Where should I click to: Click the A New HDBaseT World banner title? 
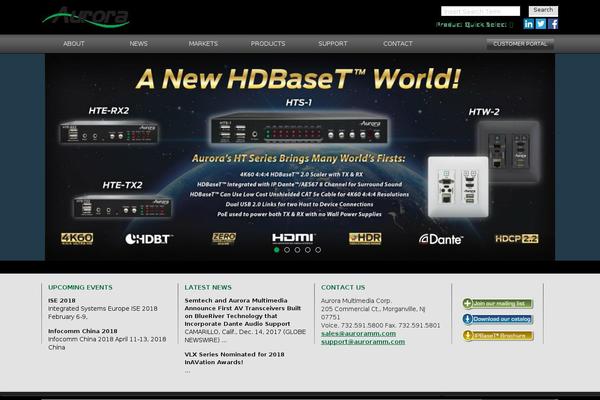coord(298,79)
